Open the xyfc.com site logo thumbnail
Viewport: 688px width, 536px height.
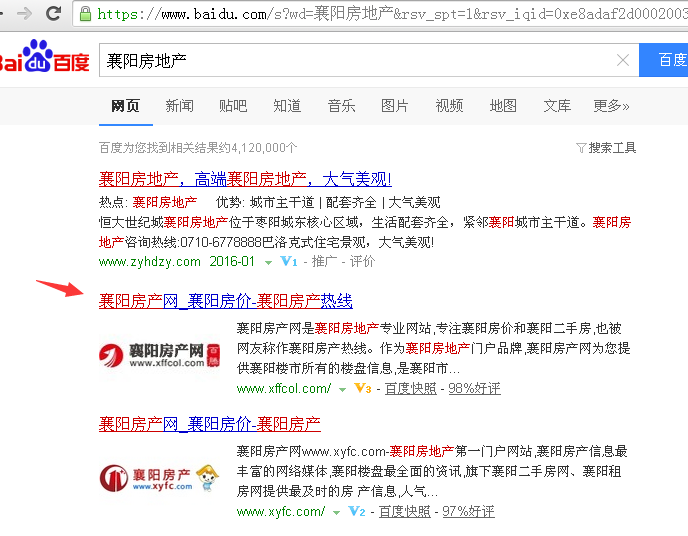[x=159, y=478]
